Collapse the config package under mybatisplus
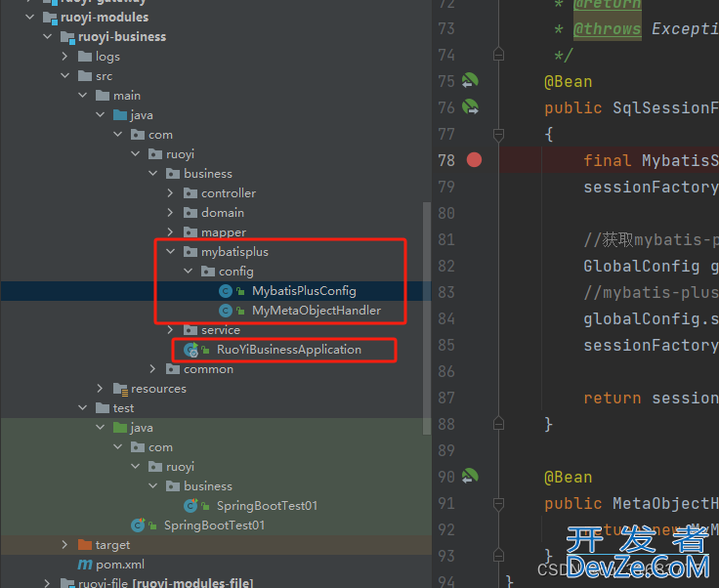The height and width of the screenshot is (588, 719). click(x=188, y=272)
